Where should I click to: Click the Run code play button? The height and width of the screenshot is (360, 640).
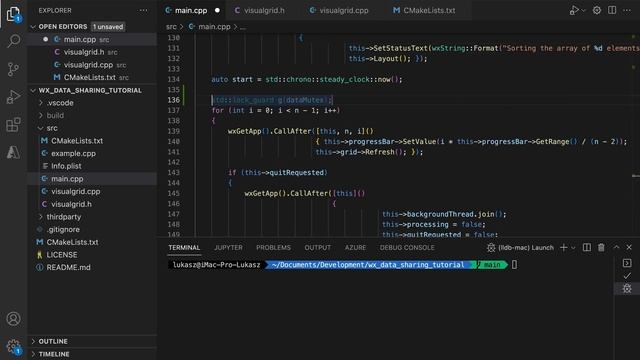pos(574,10)
